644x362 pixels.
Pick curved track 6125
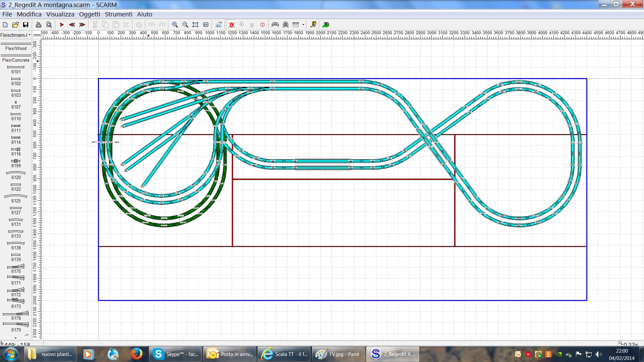16,198
